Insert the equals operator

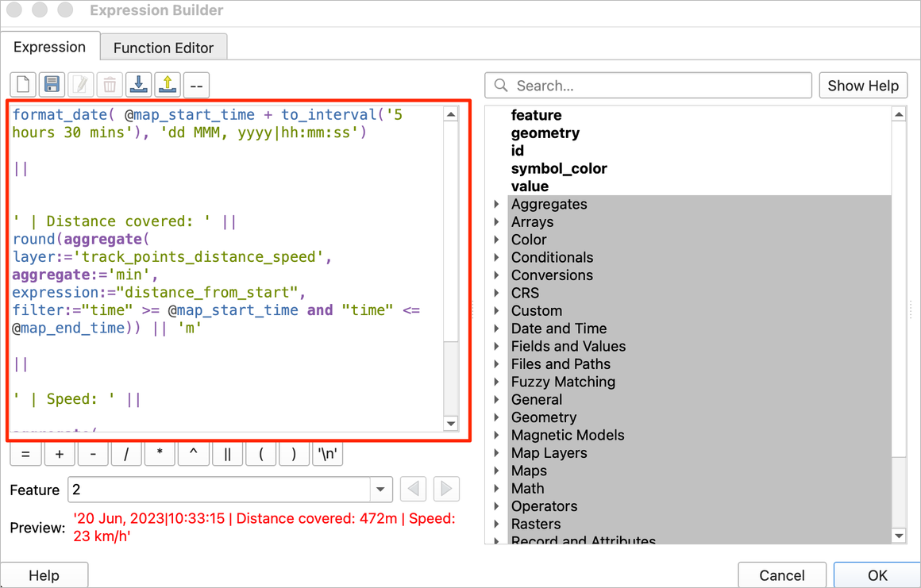25,455
